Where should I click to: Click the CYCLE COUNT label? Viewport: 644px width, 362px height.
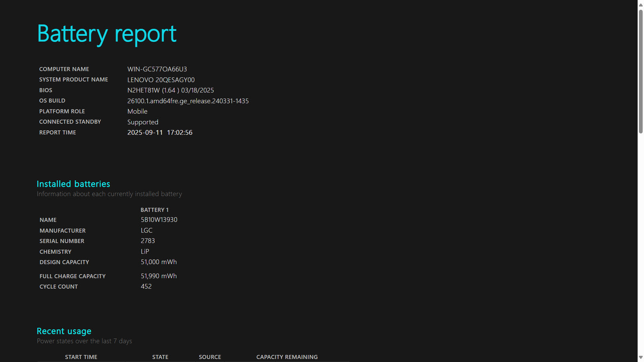pos(59,287)
